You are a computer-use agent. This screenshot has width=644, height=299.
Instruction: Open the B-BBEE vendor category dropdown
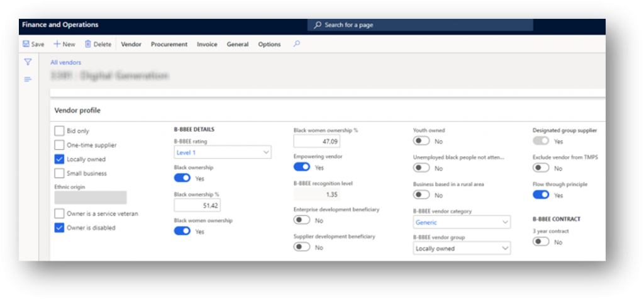[505, 222]
